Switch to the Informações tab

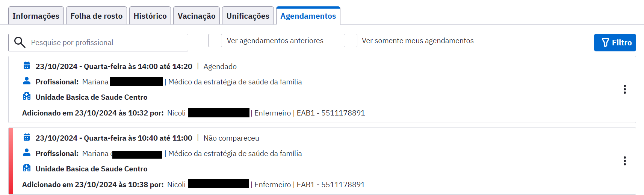pyautogui.click(x=36, y=16)
